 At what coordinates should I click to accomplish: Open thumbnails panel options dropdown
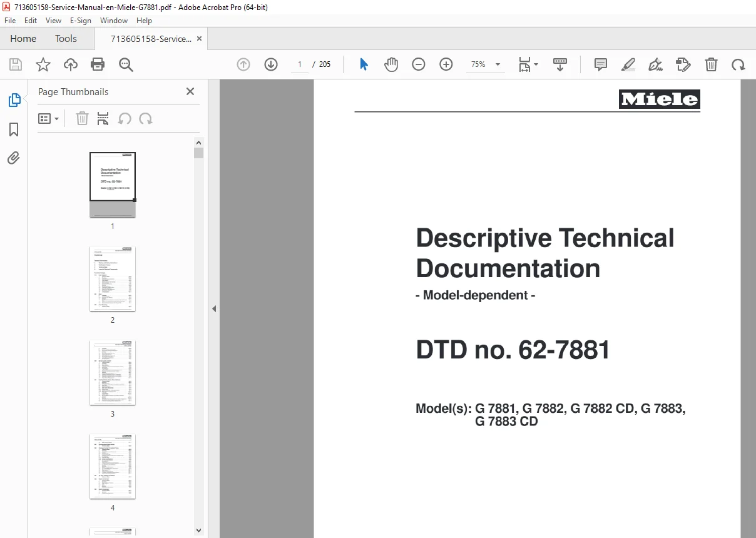tap(48, 118)
